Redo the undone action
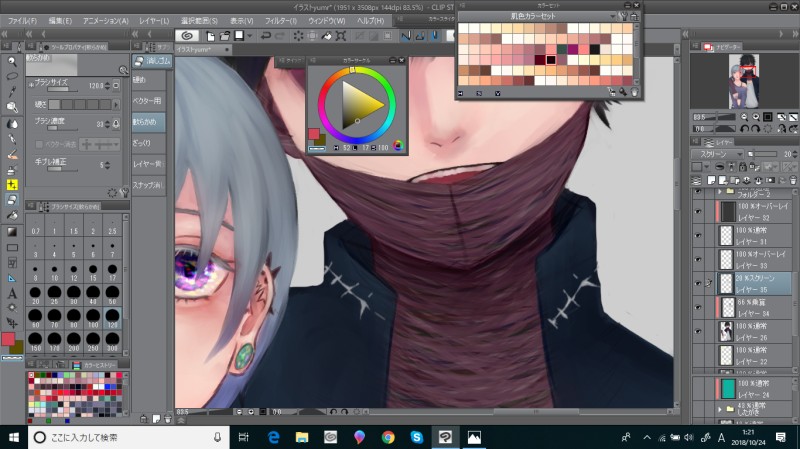 [280, 36]
